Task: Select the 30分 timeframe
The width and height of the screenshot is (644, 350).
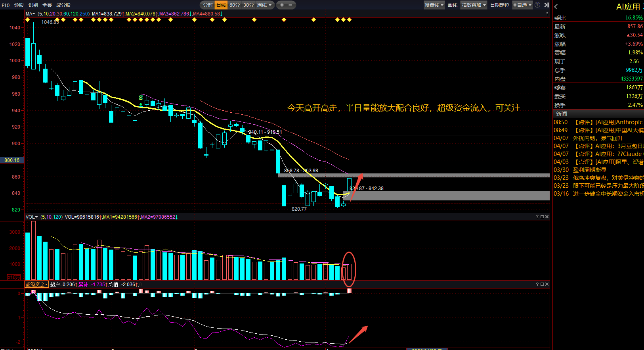Action: (x=248, y=5)
